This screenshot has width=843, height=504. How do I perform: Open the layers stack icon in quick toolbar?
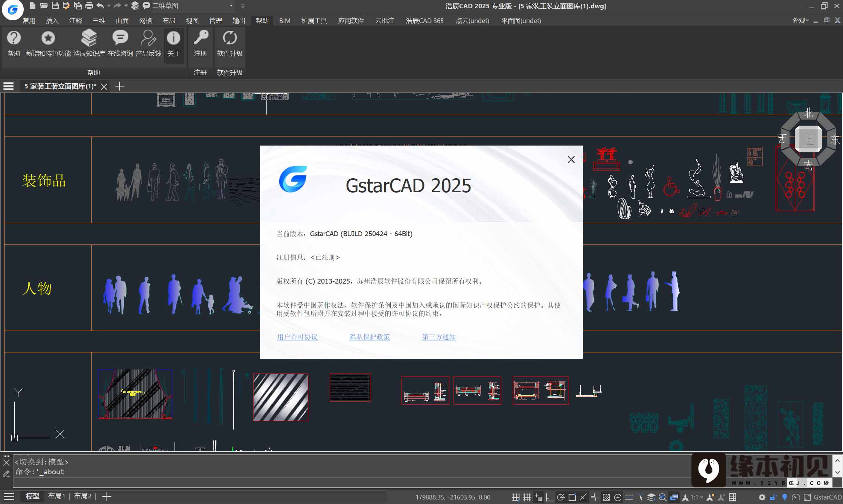tap(135, 6)
